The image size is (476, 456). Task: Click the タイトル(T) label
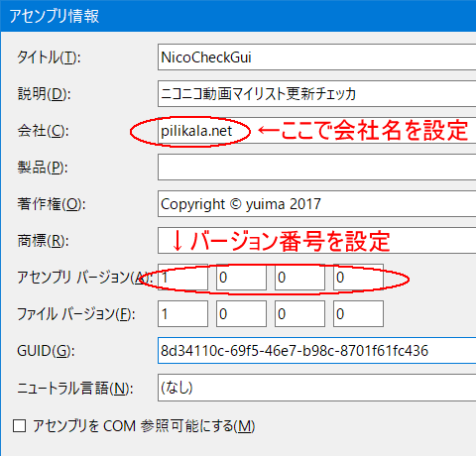click(x=49, y=57)
